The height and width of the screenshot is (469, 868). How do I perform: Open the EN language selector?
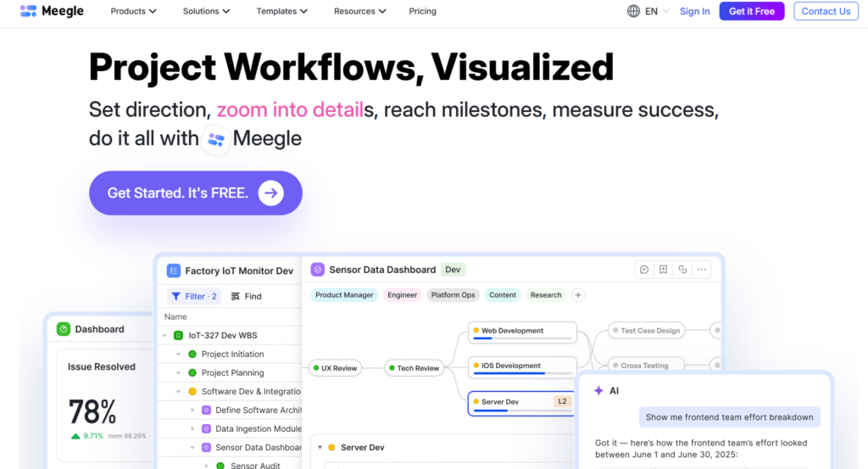657,11
